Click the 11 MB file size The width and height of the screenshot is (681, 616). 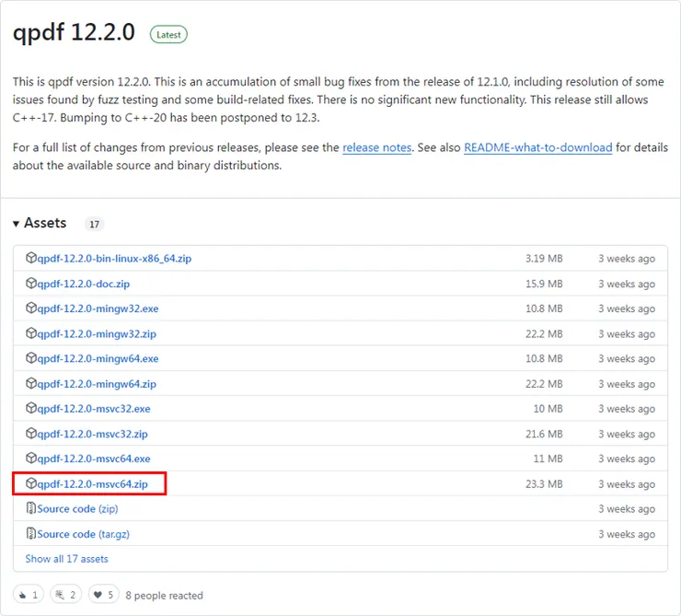(x=548, y=459)
